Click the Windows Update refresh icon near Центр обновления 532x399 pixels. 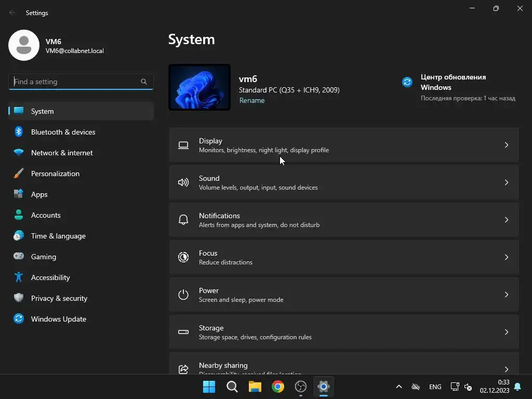coord(407,82)
